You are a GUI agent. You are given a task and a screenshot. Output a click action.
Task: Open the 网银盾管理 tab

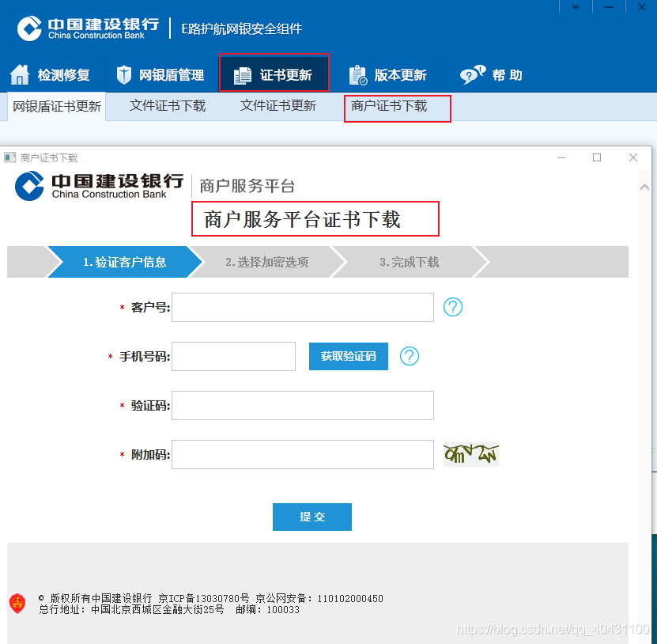(x=161, y=75)
